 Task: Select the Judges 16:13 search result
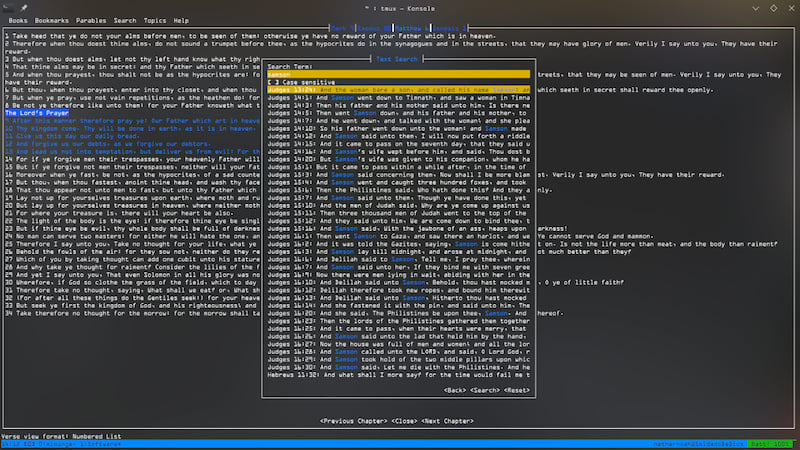(398, 298)
